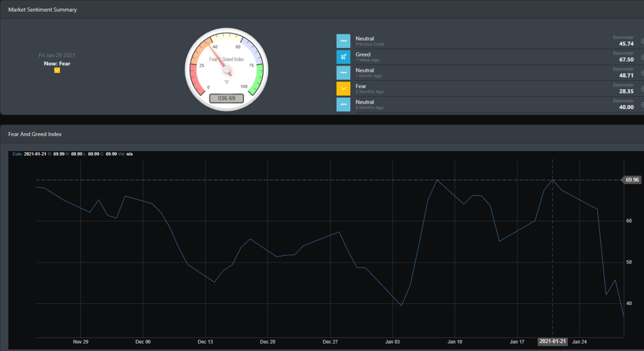
Task: Click the Date 2021-01-21 value in chart header
Action: coord(36,154)
